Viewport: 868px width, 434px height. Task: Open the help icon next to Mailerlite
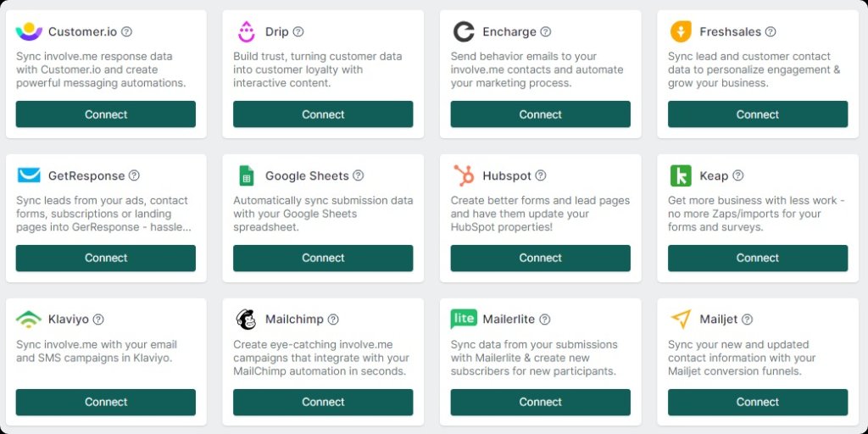(545, 320)
